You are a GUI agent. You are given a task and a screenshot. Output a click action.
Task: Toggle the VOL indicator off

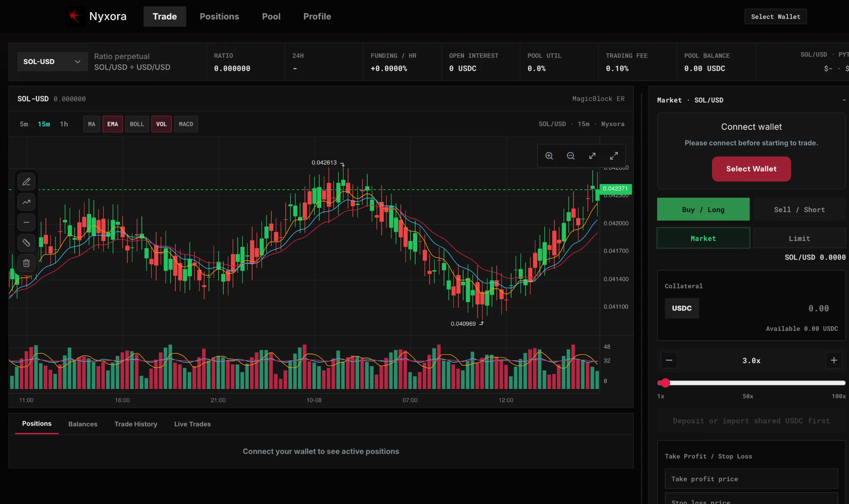tap(161, 124)
